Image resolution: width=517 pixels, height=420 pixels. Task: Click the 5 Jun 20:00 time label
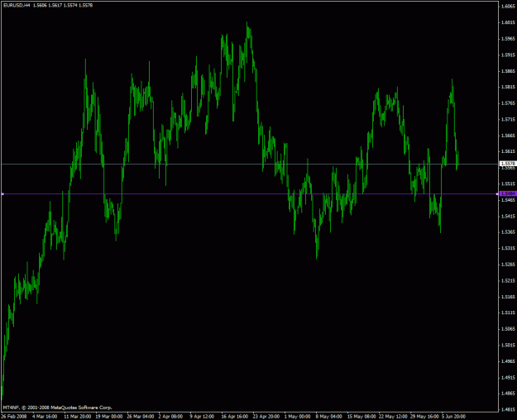[453, 417]
